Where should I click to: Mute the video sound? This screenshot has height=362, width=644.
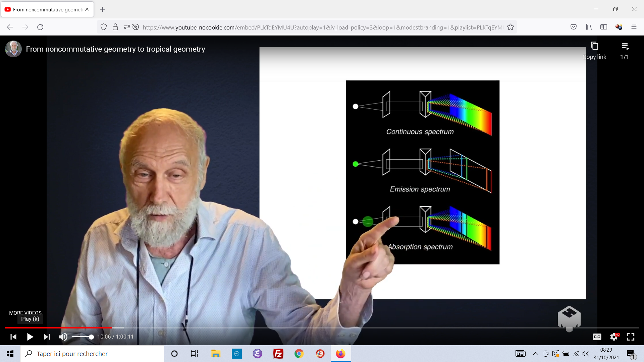tap(63, 337)
